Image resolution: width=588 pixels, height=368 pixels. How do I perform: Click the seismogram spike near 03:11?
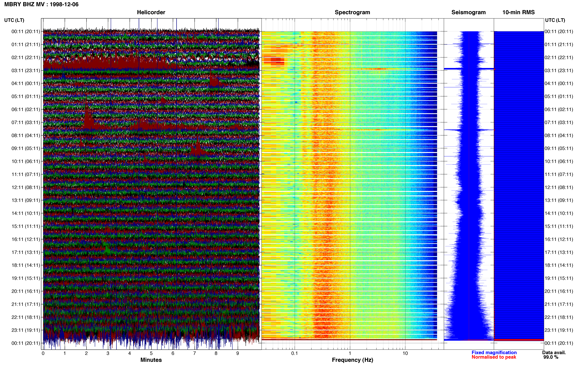pyautogui.click(x=469, y=69)
